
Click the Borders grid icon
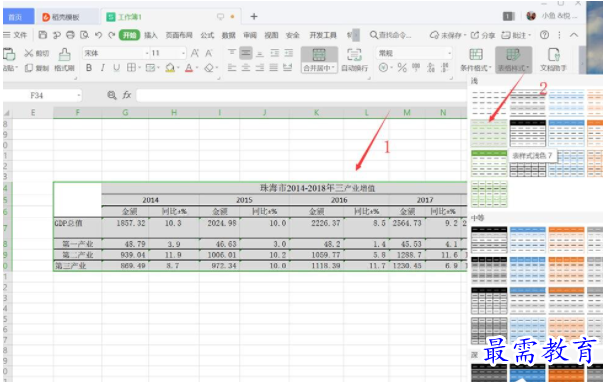[131, 68]
